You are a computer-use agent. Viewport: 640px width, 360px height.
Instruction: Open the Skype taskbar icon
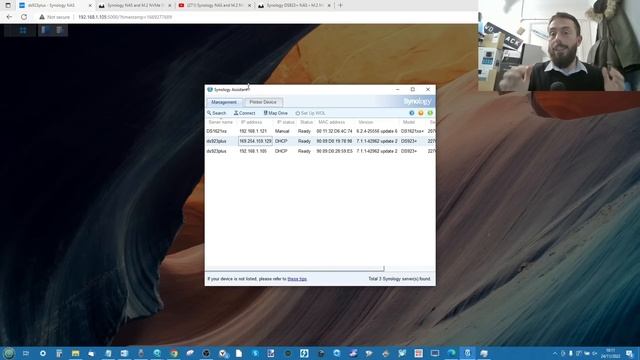pyautogui.click(x=256, y=353)
